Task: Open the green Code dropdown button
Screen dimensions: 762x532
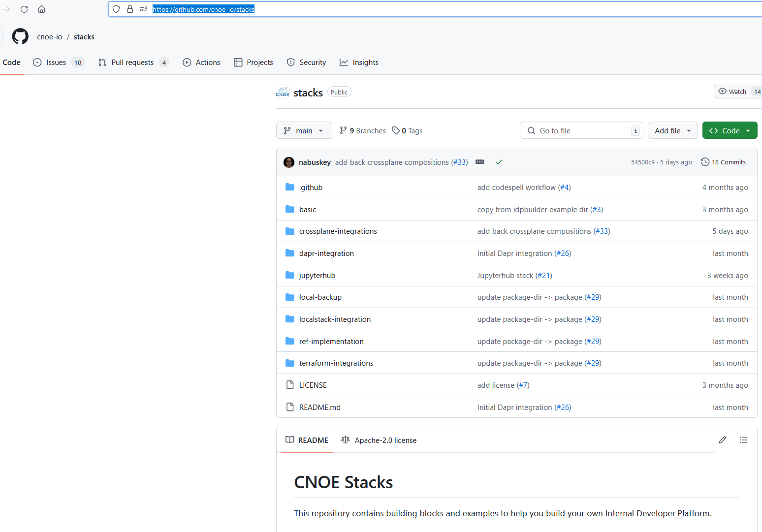Action: pyautogui.click(x=730, y=130)
